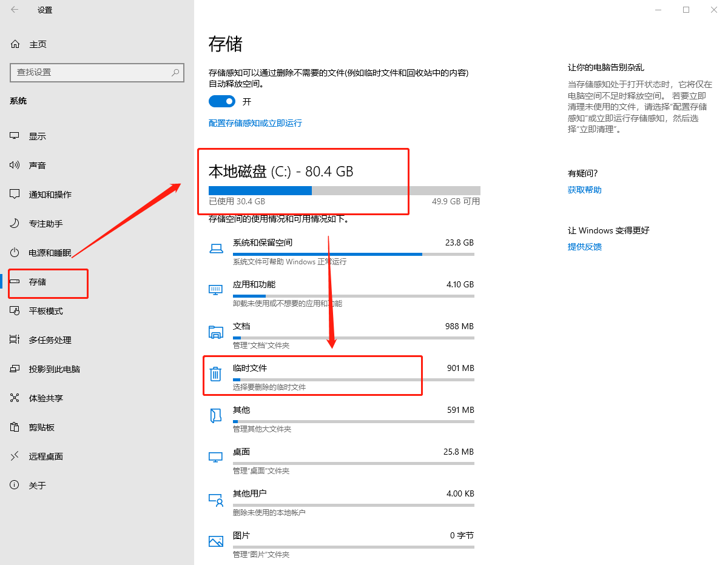
Task: Click the 查找设置 search box
Action: (x=91, y=72)
